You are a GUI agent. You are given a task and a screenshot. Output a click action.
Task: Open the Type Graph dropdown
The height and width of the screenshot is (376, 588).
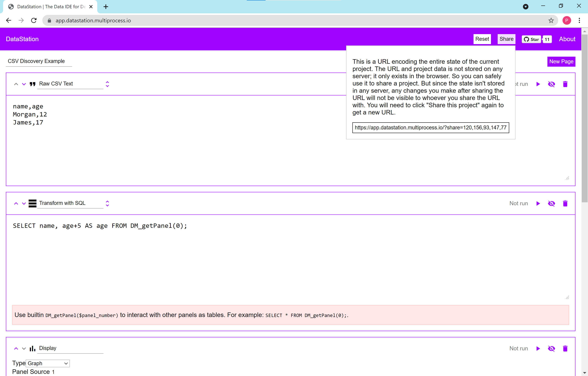coord(48,363)
